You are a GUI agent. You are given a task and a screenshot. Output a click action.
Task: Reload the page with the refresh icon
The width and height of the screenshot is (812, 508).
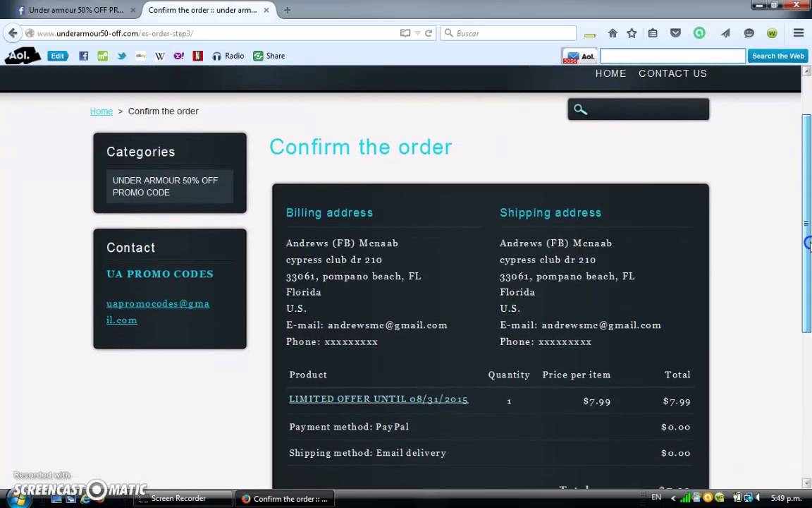(429, 33)
